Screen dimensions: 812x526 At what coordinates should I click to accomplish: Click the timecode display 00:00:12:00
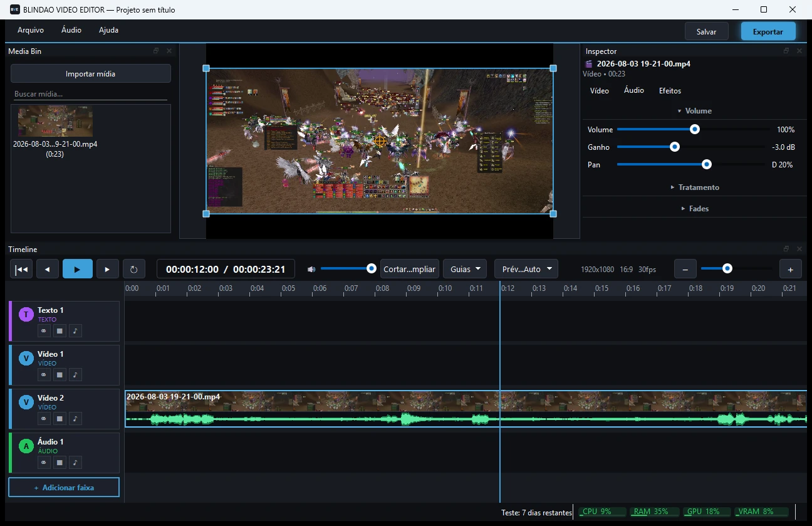click(x=192, y=269)
